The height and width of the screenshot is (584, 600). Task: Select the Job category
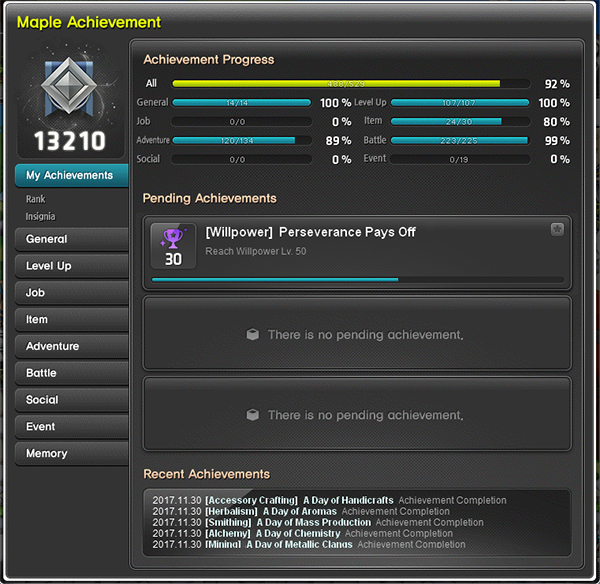(x=72, y=293)
